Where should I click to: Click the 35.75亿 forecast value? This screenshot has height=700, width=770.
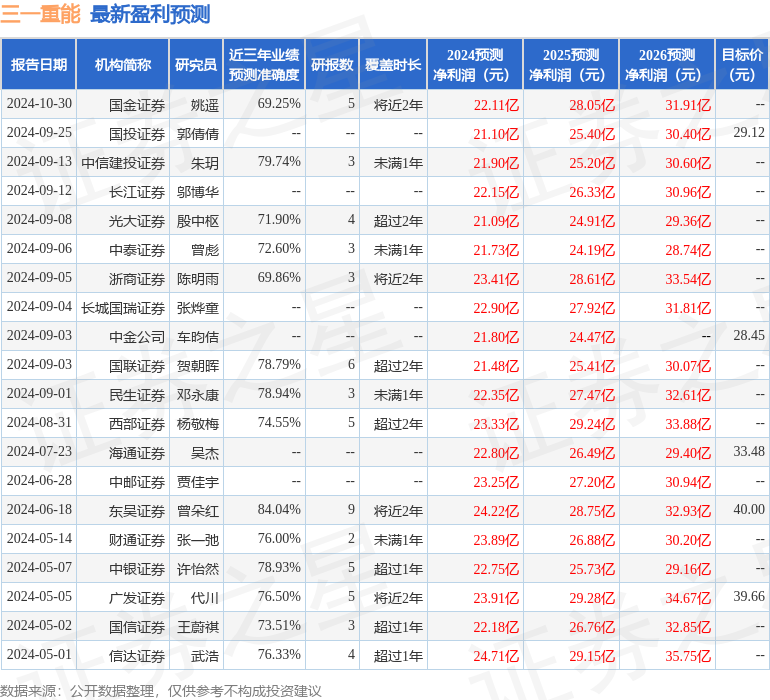click(x=688, y=656)
